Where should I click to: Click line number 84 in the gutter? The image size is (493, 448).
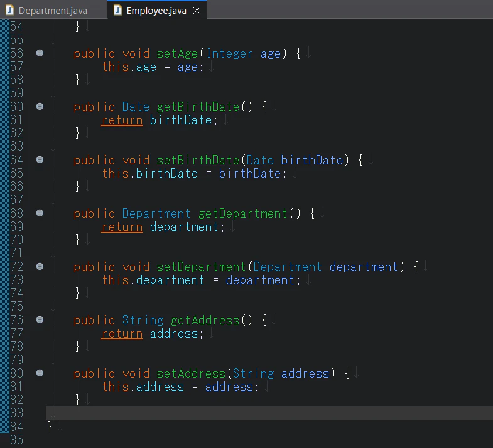tap(16, 426)
